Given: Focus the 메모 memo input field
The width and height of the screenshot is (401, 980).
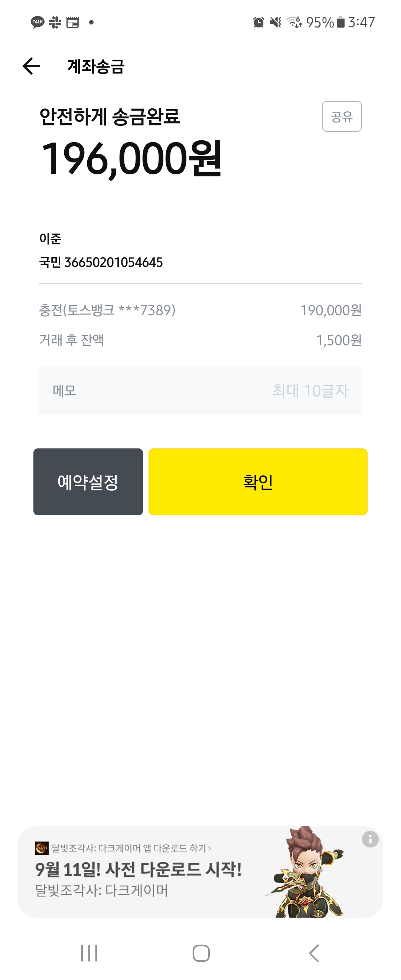Looking at the screenshot, I should pyautogui.click(x=200, y=390).
